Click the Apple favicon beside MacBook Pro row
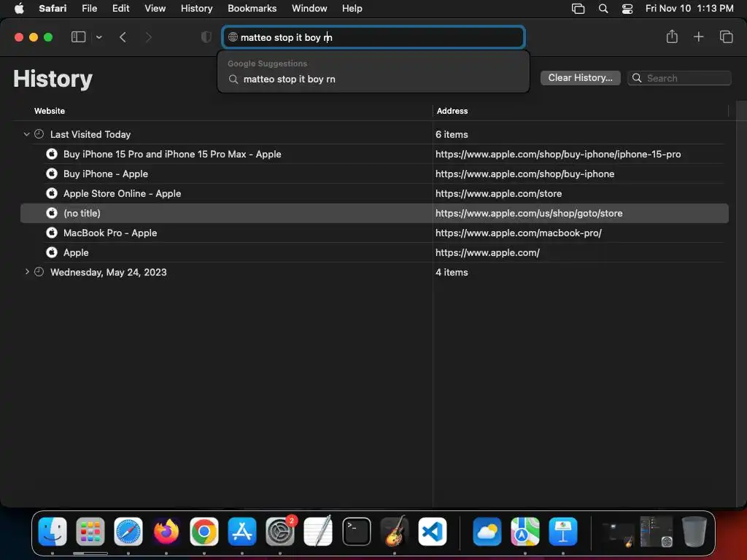The width and height of the screenshot is (747, 560). [x=52, y=233]
